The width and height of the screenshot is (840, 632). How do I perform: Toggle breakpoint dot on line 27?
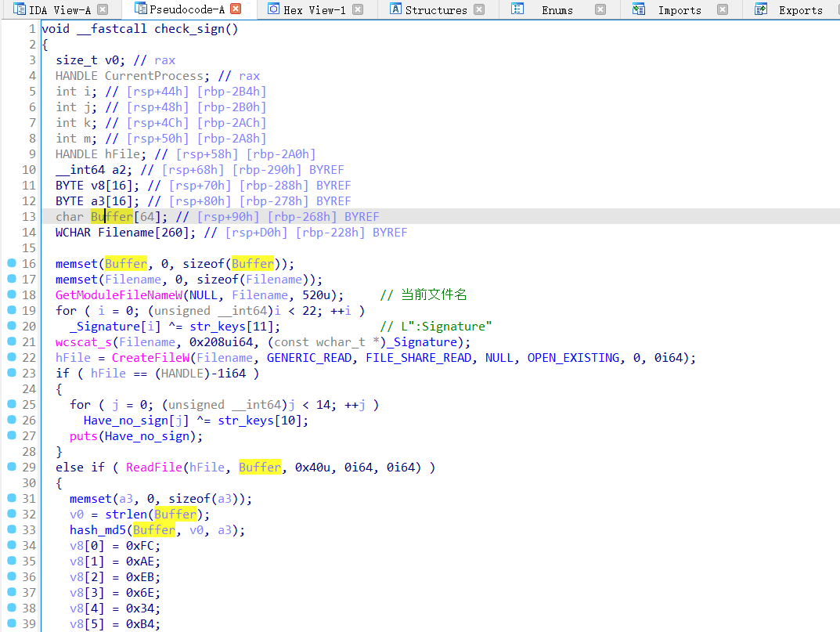pos(11,435)
